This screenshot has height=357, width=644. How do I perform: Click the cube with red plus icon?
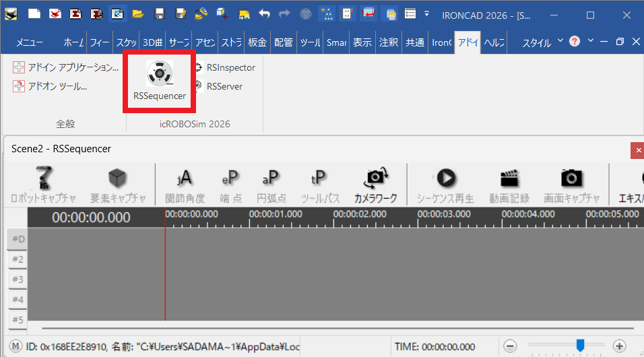coord(222,14)
